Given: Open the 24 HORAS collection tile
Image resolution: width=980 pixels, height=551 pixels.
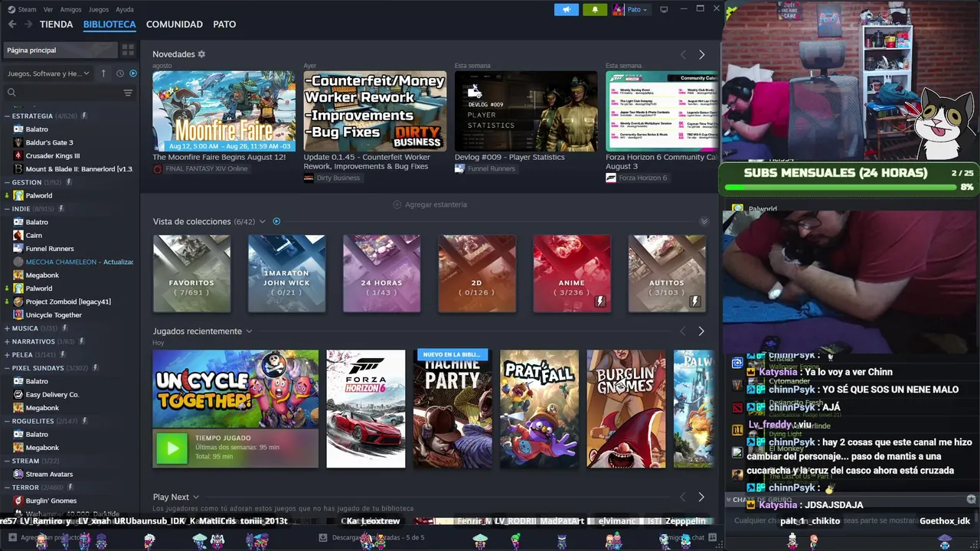Looking at the screenshot, I should coord(381,273).
